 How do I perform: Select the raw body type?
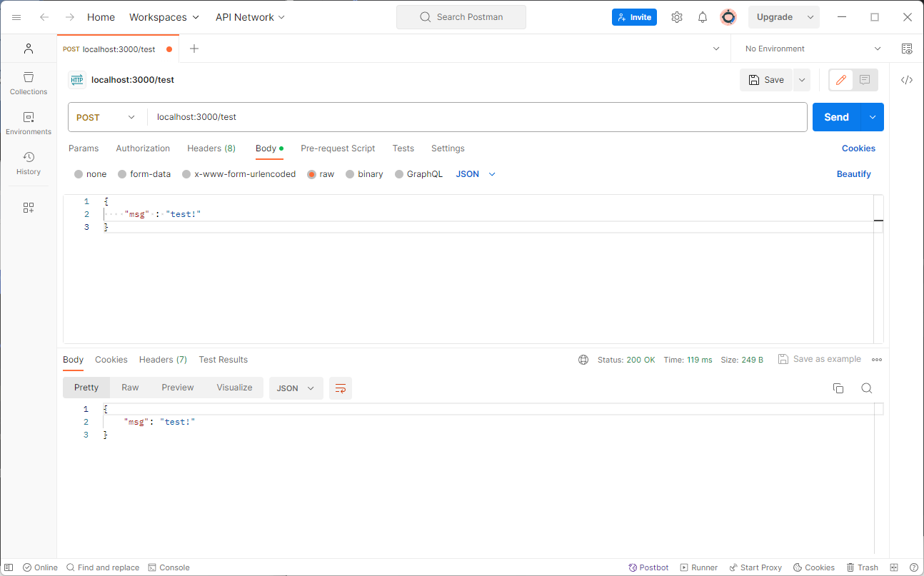pos(321,174)
